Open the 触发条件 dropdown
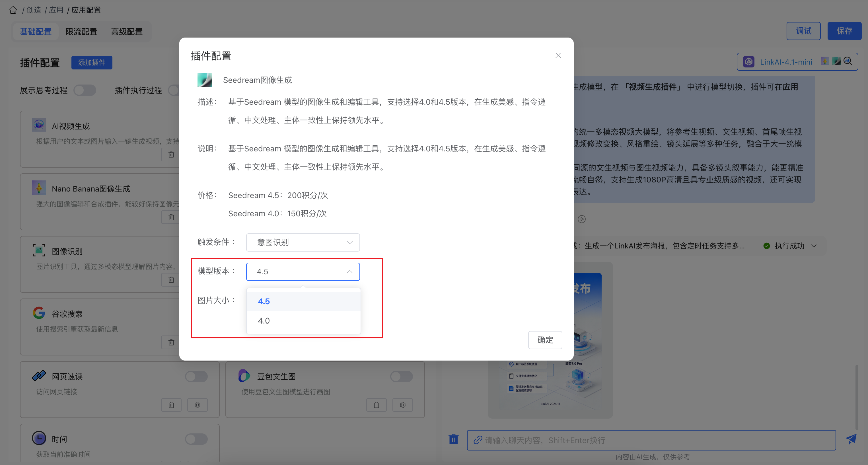The height and width of the screenshot is (465, 868). click(x=303, y=242)
